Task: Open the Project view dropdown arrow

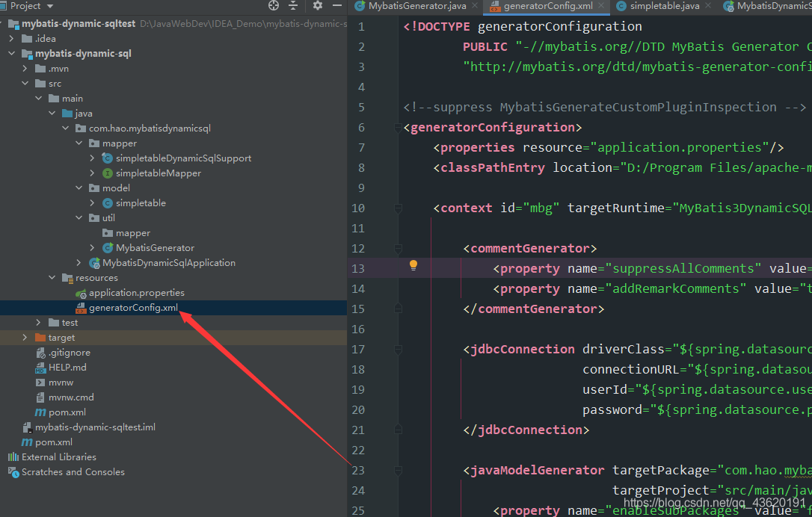Action: pos(50,6)
